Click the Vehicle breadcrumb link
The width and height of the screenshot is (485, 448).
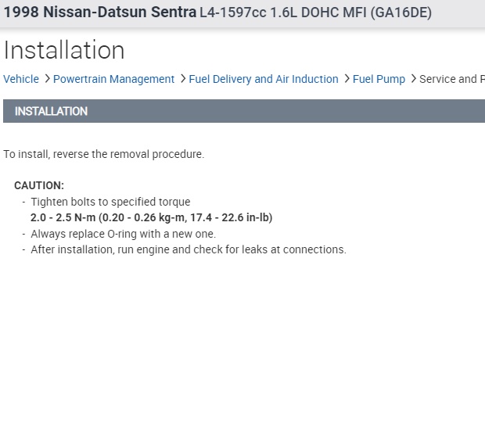[x=21, y=79]
